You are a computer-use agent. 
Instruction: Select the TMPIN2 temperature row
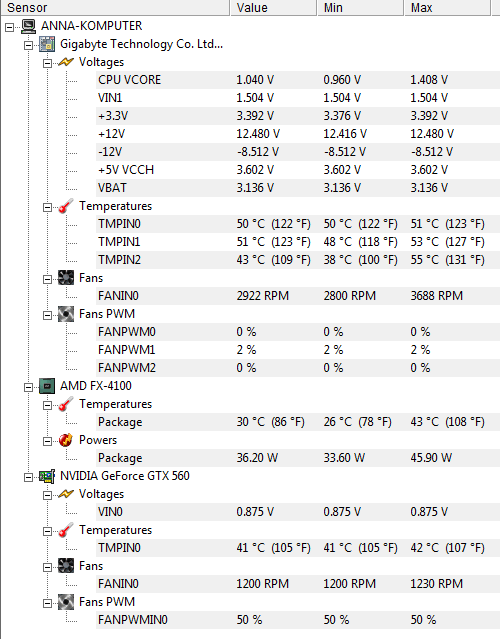click(x=298, y=260)
